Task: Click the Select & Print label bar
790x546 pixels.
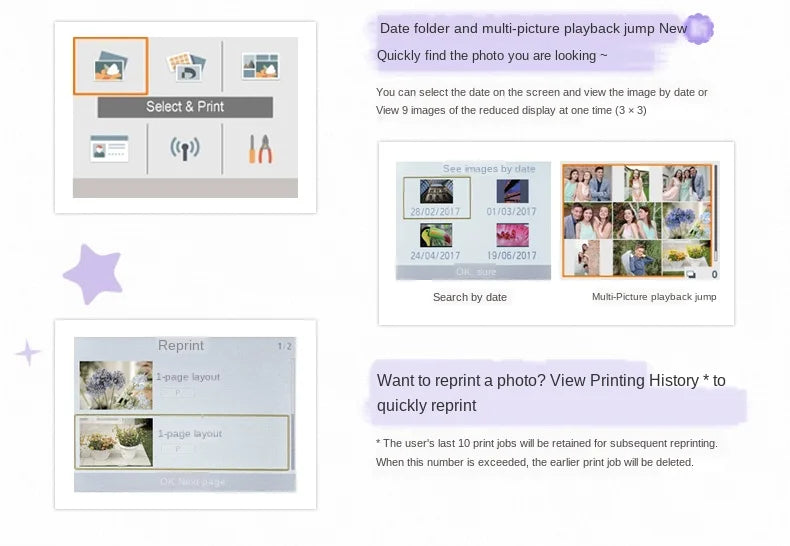Action: pyautogui.click(x=185, y=107)
